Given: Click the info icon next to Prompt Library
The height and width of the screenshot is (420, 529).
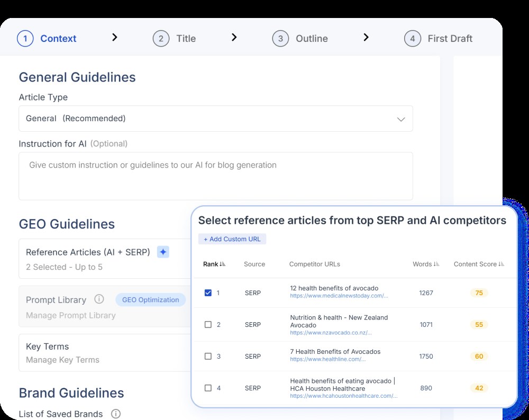Looking at the screenshot, I should click(x=99, y=299).
